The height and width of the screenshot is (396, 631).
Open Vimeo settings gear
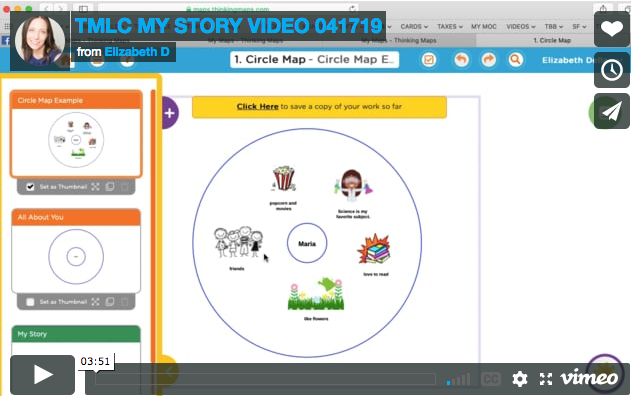click(520, 379)
